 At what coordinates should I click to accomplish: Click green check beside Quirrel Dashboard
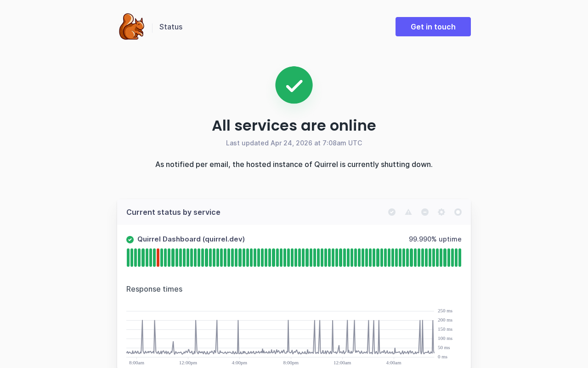[x=130, y=240]
